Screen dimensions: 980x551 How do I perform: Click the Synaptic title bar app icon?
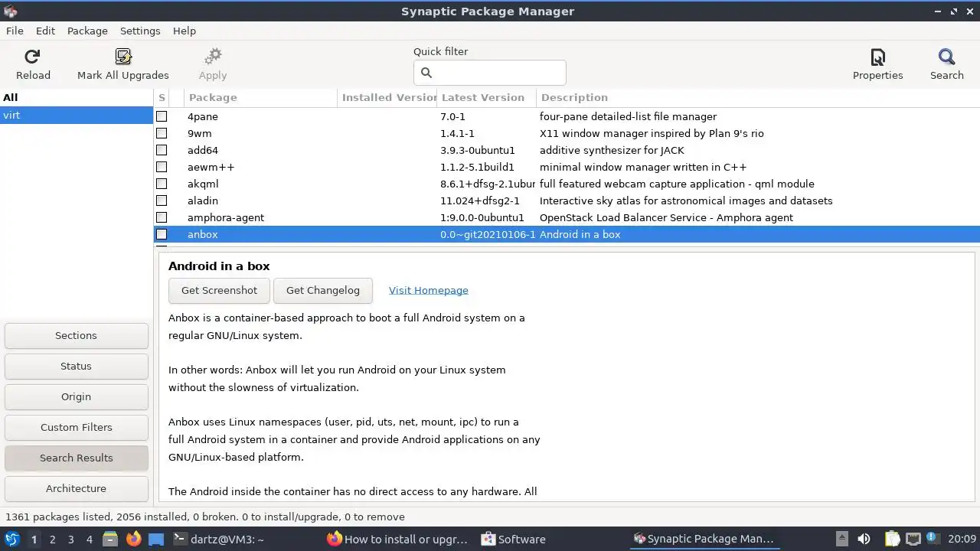[x=10, y=11]
